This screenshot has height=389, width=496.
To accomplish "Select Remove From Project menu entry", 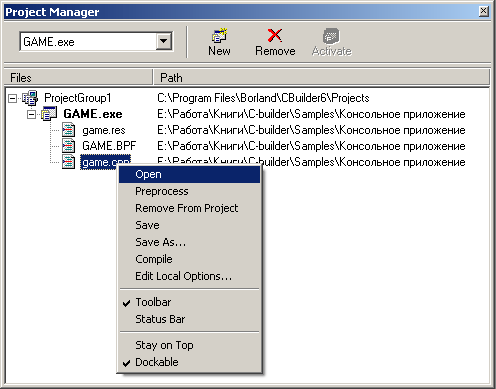I will click(189, 209).
